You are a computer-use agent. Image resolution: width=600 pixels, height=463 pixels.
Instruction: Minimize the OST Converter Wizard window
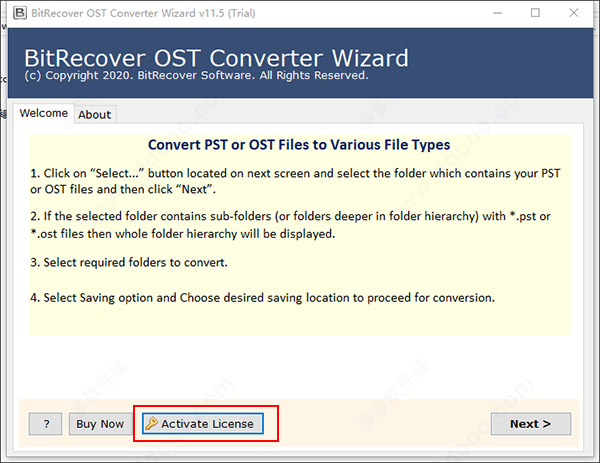point(497,13)
